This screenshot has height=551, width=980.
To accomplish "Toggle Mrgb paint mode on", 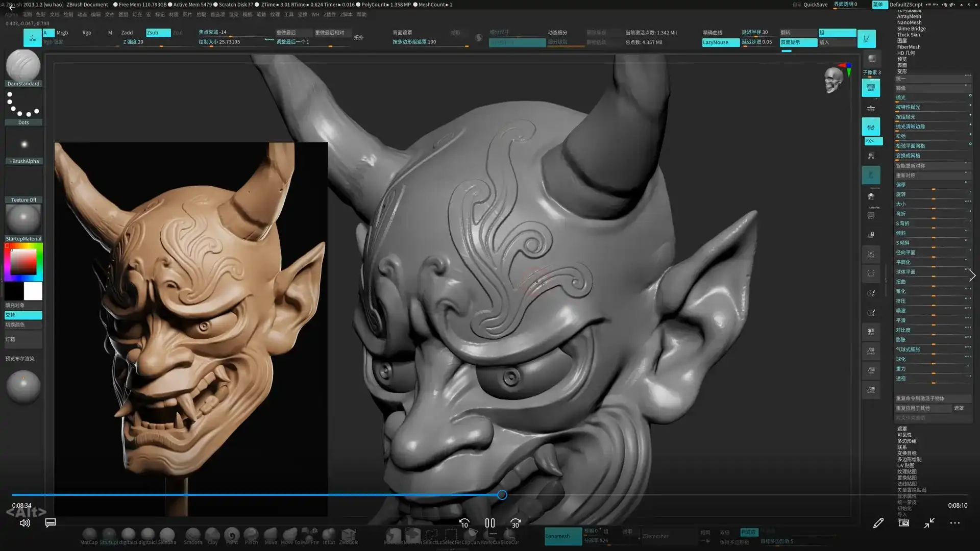I will tap(62, 32).
